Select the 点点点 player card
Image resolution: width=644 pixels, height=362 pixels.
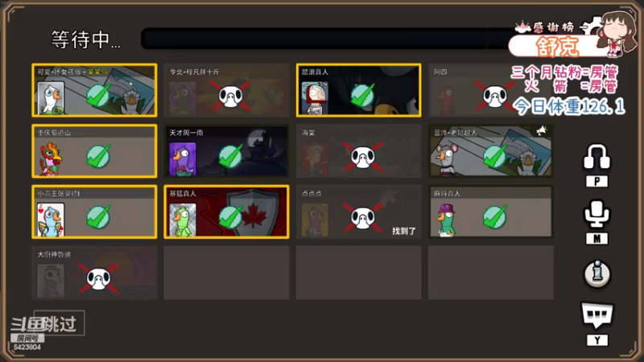coord(358,212)
